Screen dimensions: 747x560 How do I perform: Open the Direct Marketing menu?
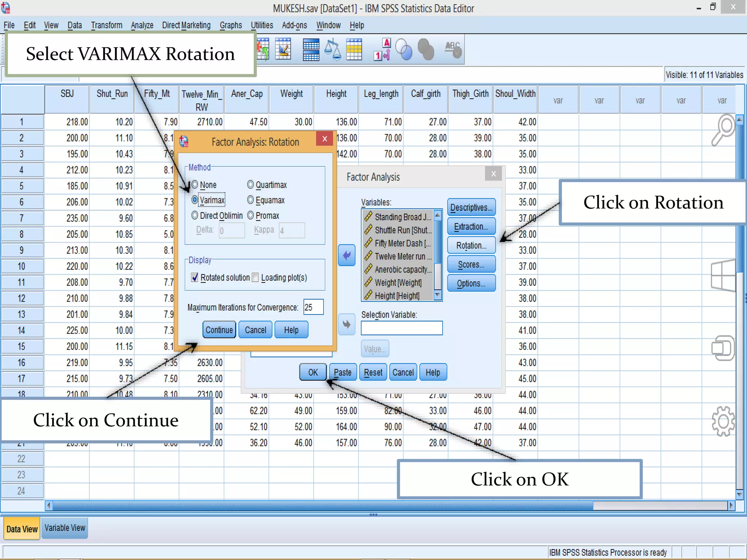[x=186, y=25]
